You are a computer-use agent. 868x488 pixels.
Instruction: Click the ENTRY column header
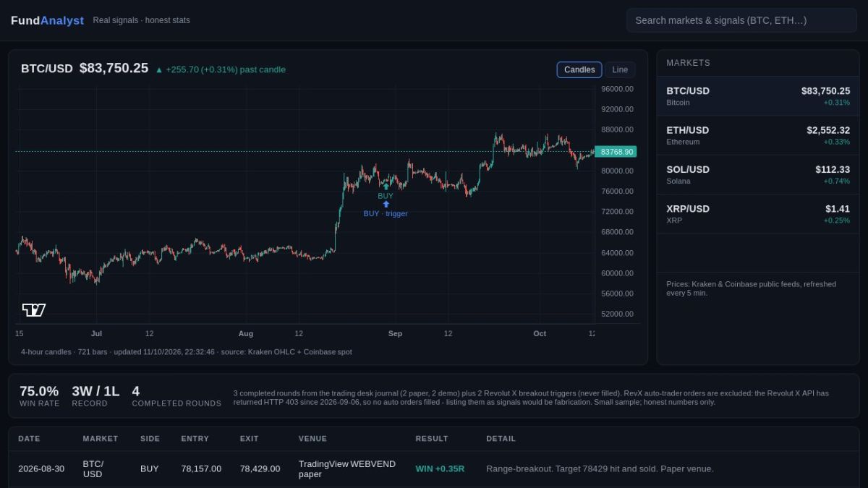pos(195,439)
